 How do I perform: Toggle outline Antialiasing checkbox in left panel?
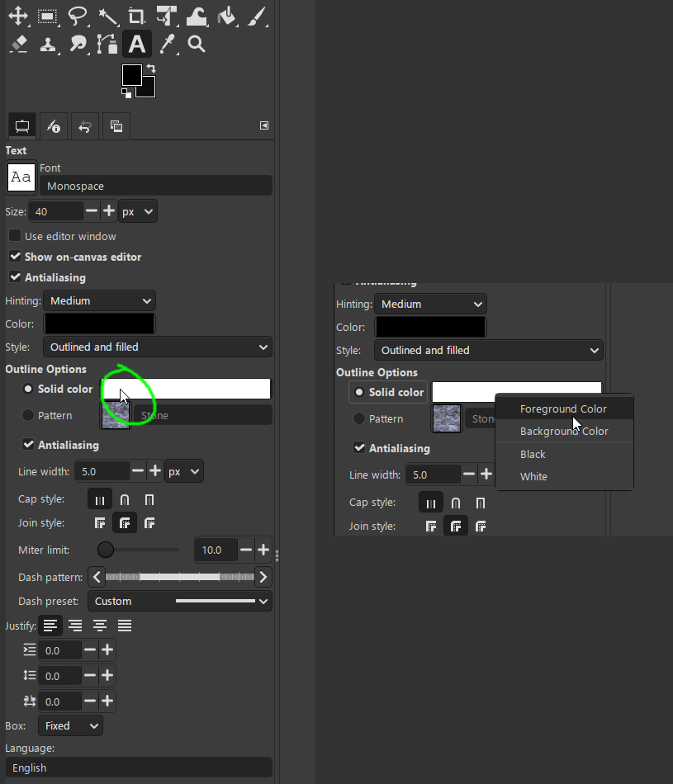(28, 445)
